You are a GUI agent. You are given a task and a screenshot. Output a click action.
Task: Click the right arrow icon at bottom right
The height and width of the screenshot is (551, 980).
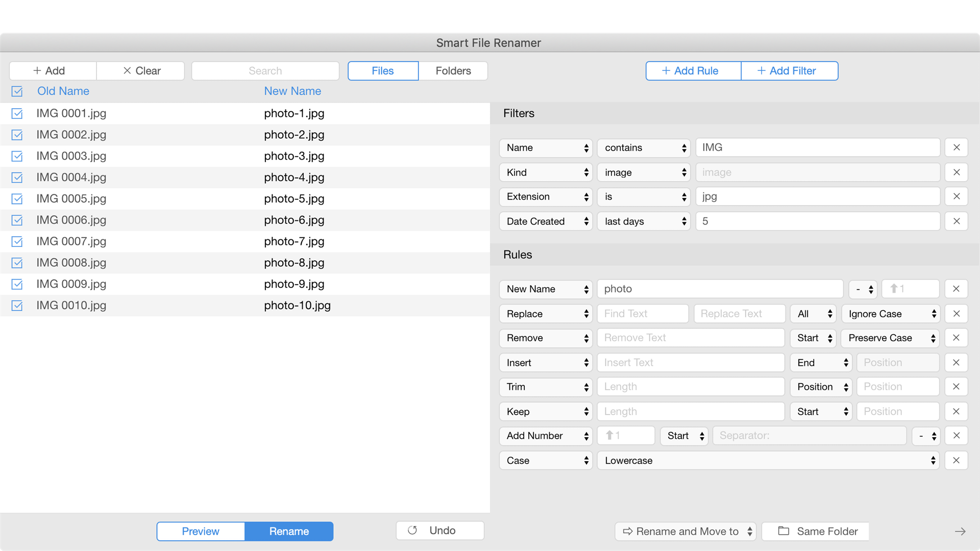(960, 531)
